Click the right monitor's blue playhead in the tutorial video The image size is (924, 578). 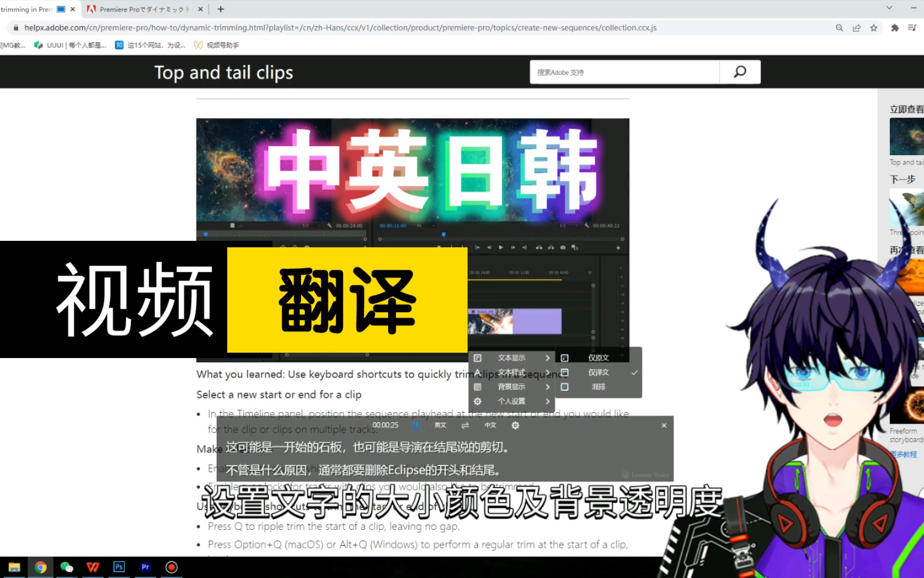(443, 234)
